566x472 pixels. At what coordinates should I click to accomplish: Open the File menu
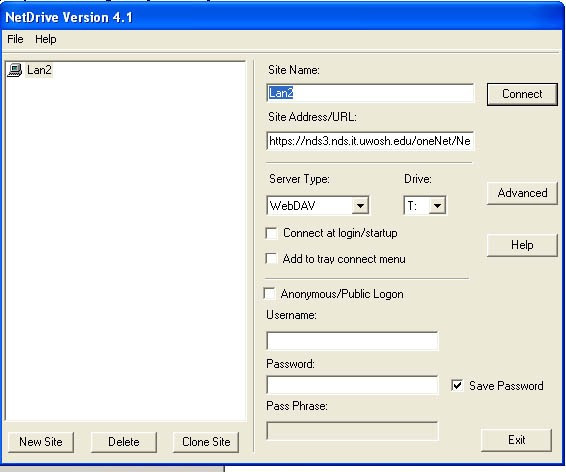(x=15, y=39)
